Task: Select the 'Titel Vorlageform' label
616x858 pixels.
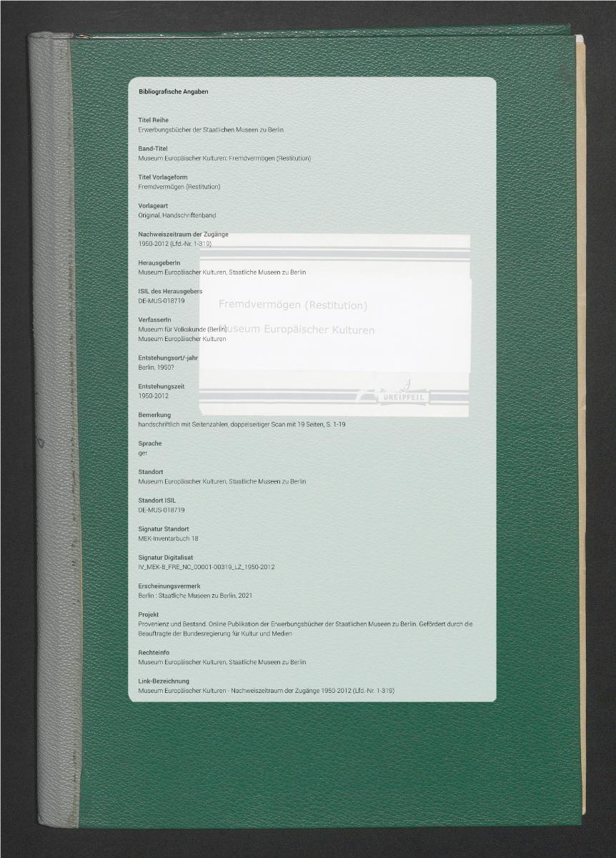Action: (x=163, y=177)
